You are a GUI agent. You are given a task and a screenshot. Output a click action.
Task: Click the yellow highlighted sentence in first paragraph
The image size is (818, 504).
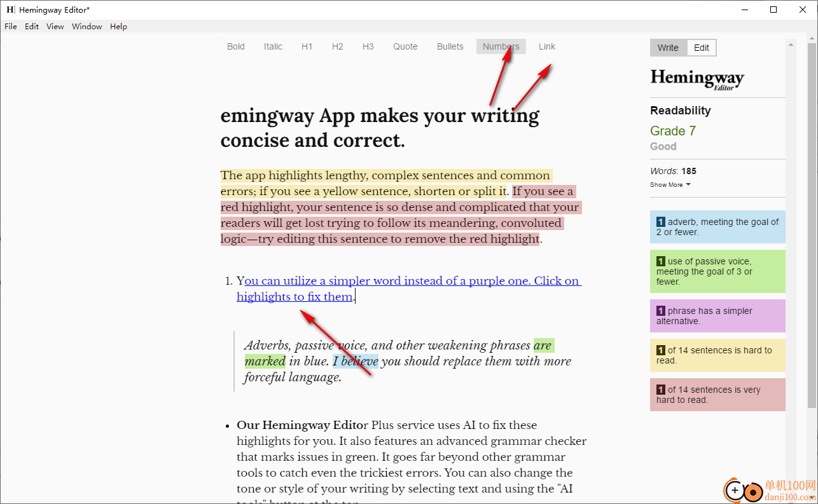[385, 183]
